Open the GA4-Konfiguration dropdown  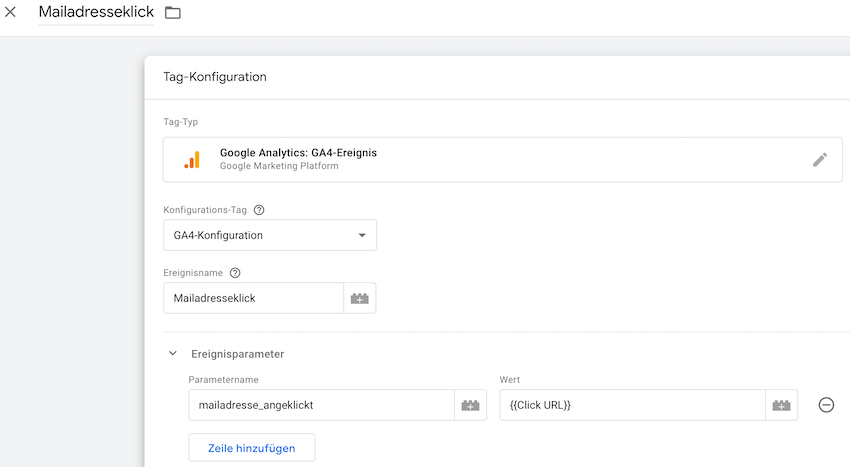point(270,235)
